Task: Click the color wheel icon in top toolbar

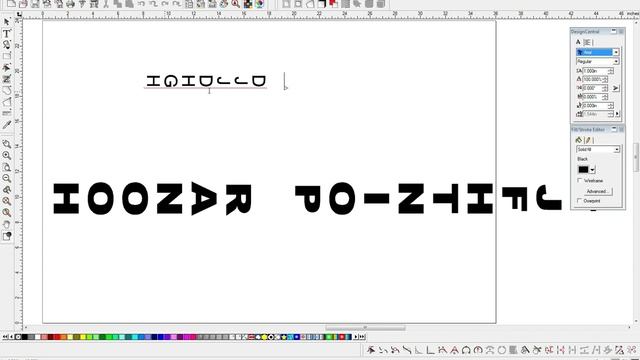Action: pyautogui.click(x=259, y=4)
